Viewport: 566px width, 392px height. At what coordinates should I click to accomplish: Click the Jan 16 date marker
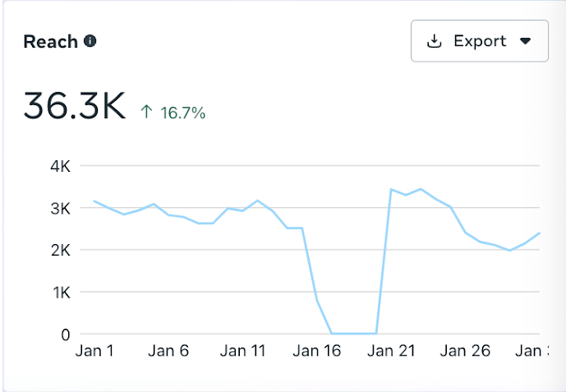click(x=317, y=351)
